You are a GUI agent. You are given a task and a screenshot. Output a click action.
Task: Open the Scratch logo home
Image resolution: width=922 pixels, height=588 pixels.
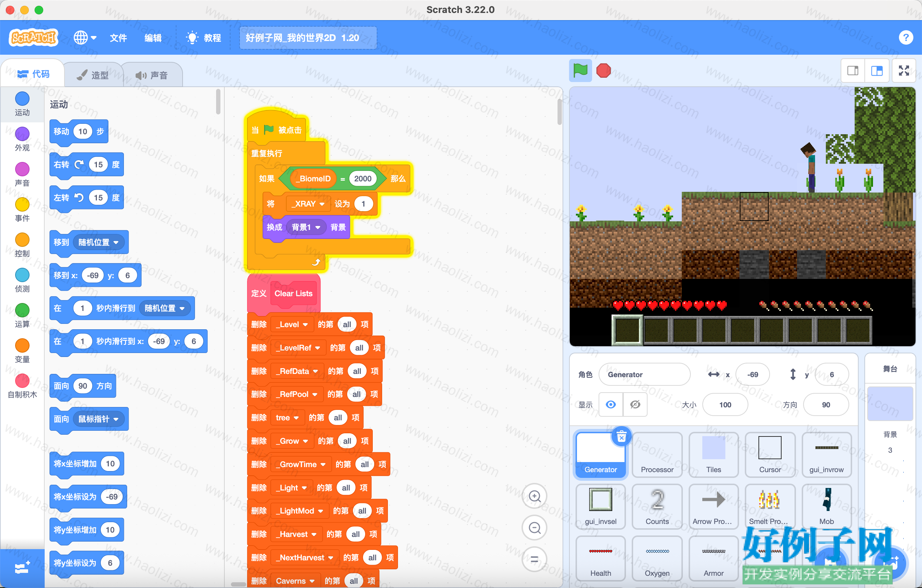tap(34, 37)
